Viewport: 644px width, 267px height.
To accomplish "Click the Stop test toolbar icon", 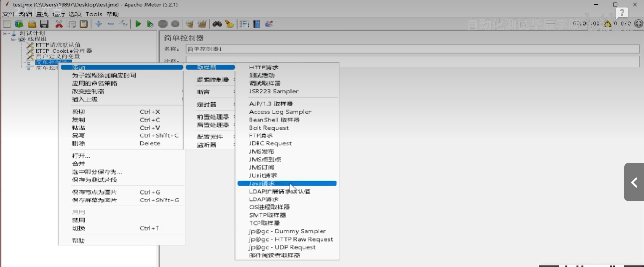I will pos(163,24).
